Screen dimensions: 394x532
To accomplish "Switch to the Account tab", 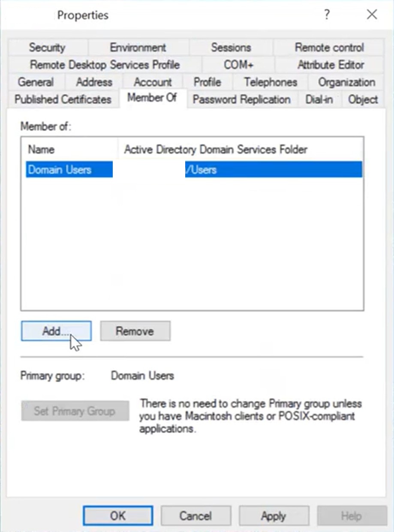I will pos(153,82).
